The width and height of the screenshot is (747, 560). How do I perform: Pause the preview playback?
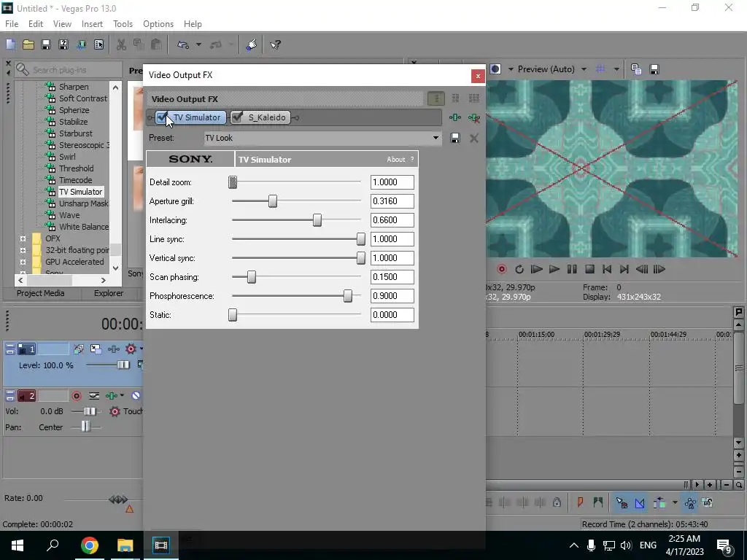click(572, 269)
